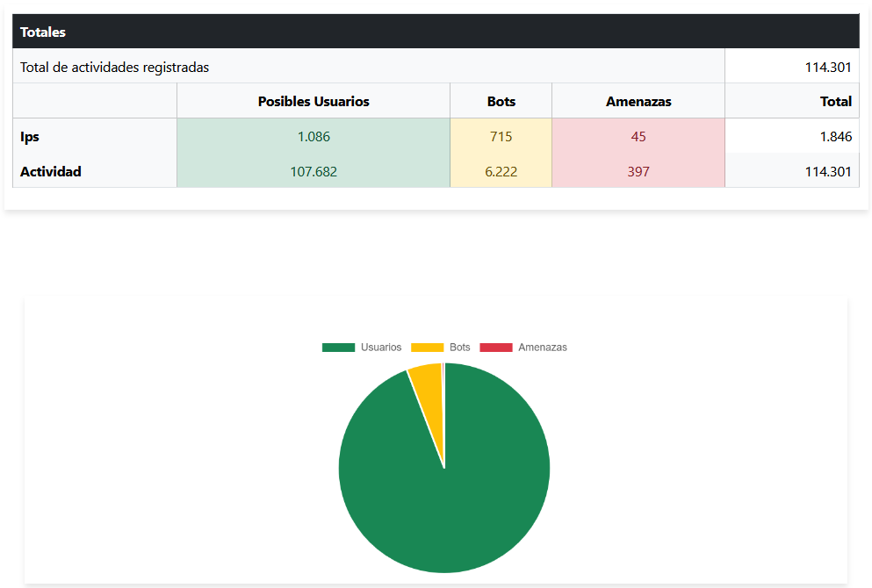Select the Ips row label
The image size is (872, 588).
tap(28, 136)
